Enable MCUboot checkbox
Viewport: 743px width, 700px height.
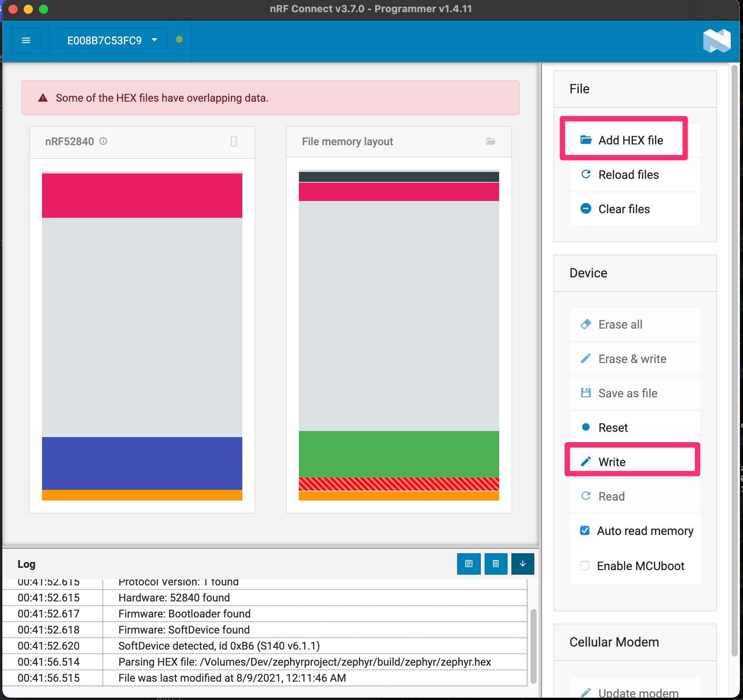(x=585, y=566)
